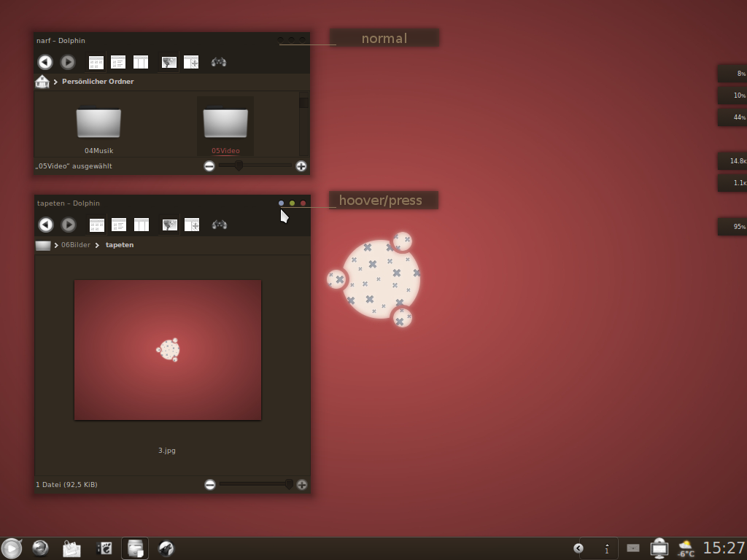Go forward in tapeten Dolphin window
This screenshot has width=747, height=560.
pyautogui.click(x=68, y=225)
